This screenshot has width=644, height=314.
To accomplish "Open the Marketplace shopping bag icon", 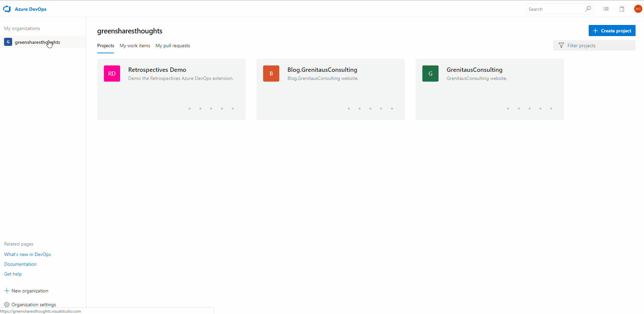I will [x=622, y=9].
